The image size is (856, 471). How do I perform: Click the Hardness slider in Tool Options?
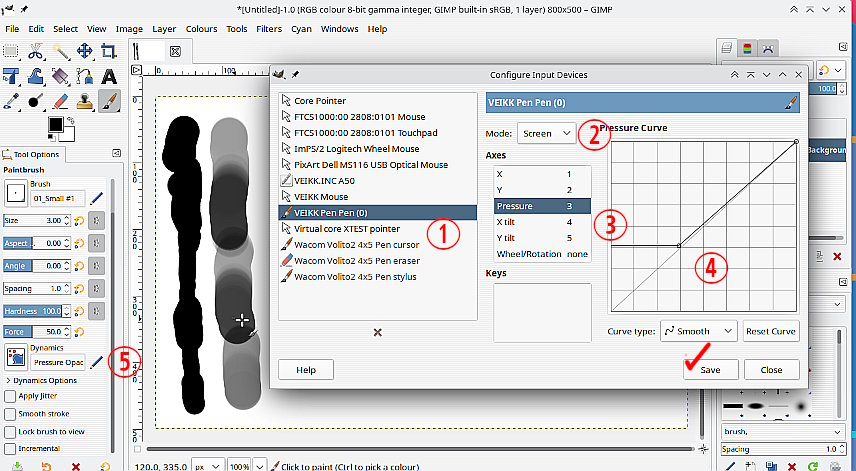(x=37, y=311)
